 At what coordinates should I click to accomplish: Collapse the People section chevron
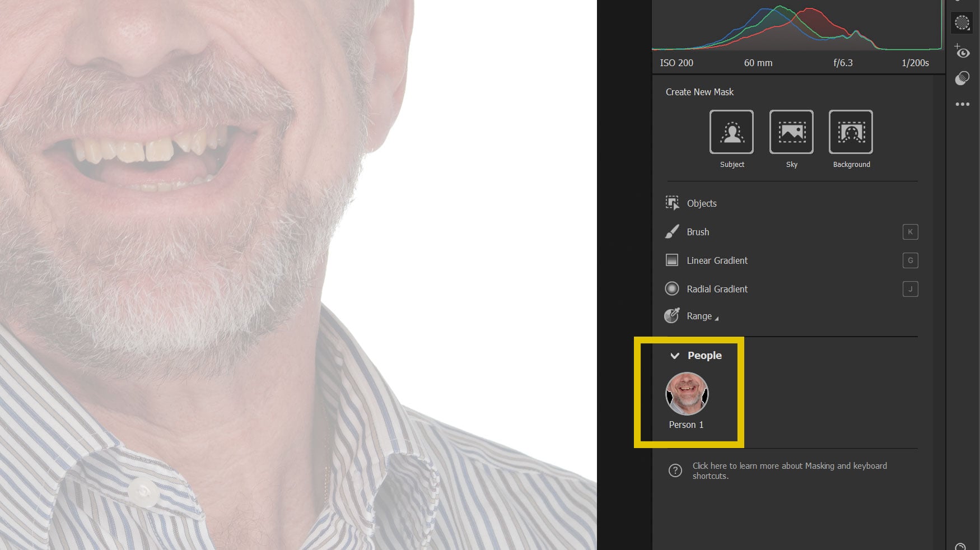tap(674, 355)
